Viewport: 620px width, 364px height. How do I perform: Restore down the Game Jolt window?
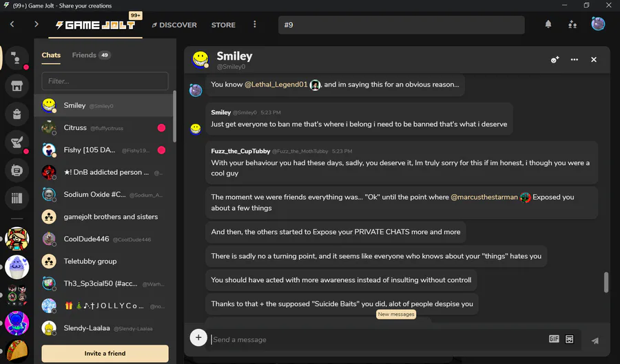(x=586, y=5)
